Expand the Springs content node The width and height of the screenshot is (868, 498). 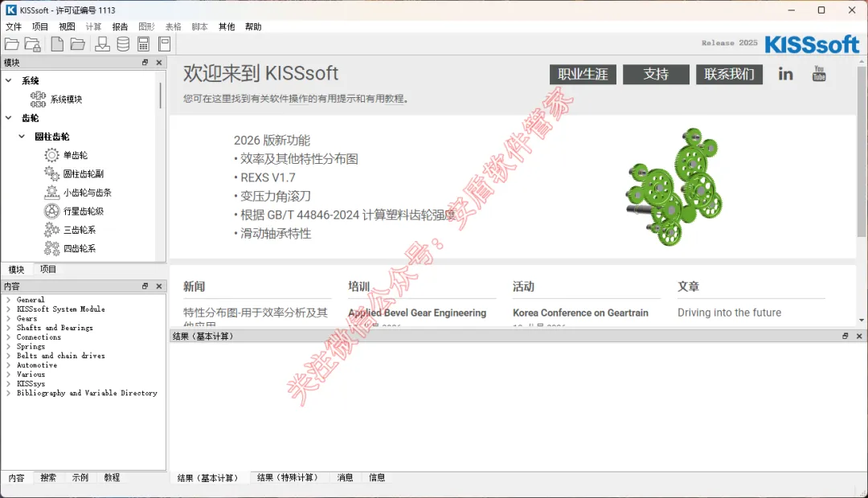(8, 346)
